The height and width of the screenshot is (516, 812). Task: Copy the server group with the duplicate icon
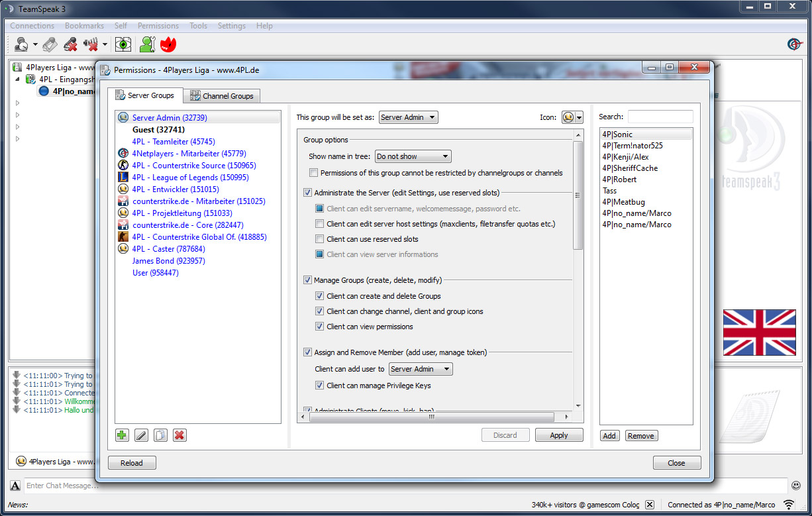pos(160,435)
